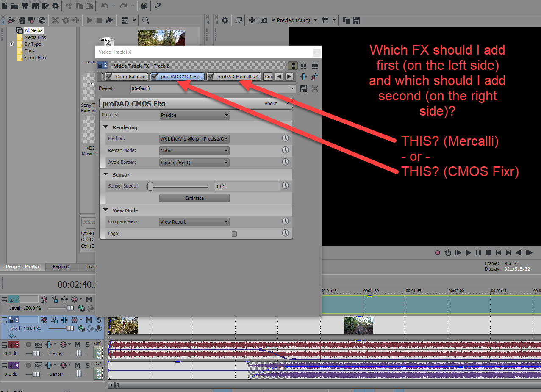Click the Sensor Speed slider handle
The height and width of the screenshot is (392, 541).
(x=150, y=186)
